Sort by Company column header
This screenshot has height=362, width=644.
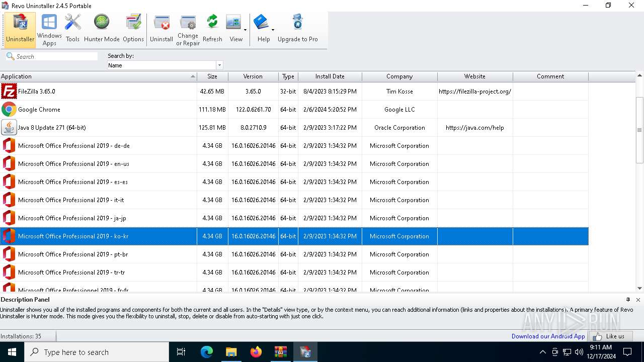(399, 76)
